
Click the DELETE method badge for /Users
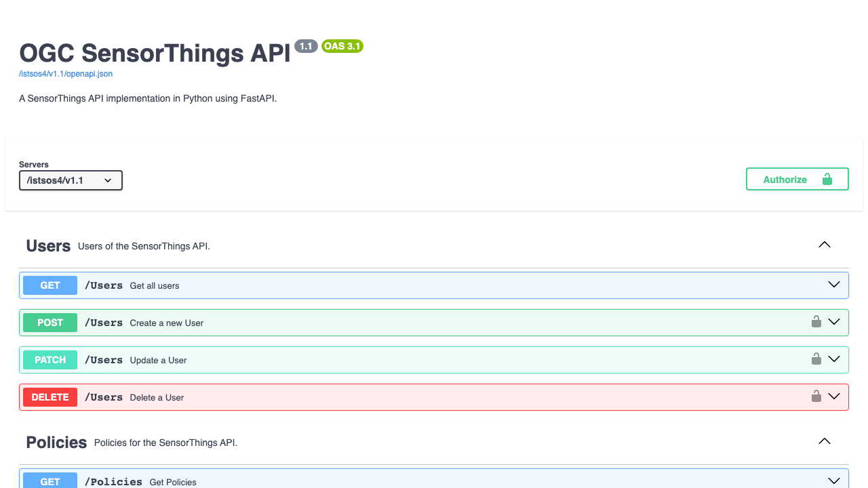(x=50, y=397)
